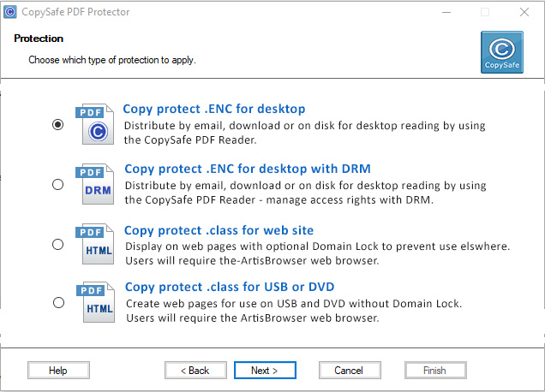Click 'Users will require the-ArtisBrowser web browser.' text
This screenshot has height=392, width=545.
click(252, 261)
